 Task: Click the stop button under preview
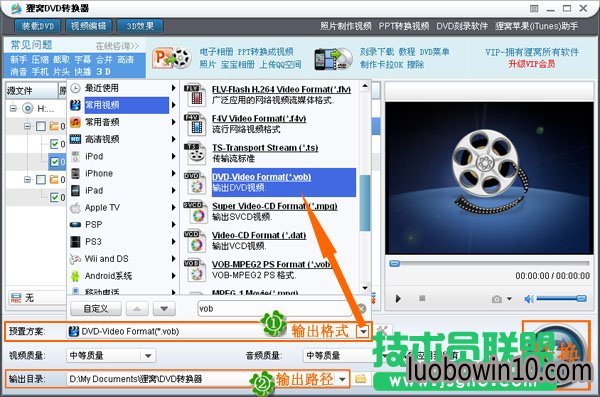point(422,298)
